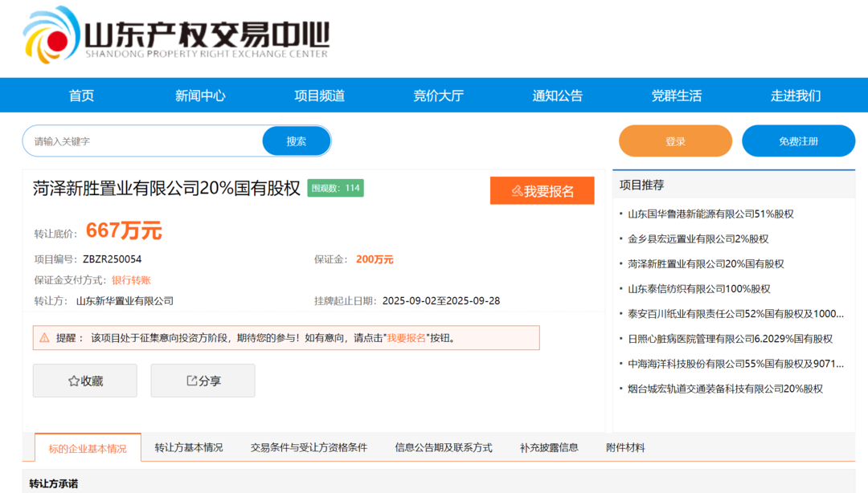
Task: Click the 我要报名 signup button
Action: [x=542, y=191]
